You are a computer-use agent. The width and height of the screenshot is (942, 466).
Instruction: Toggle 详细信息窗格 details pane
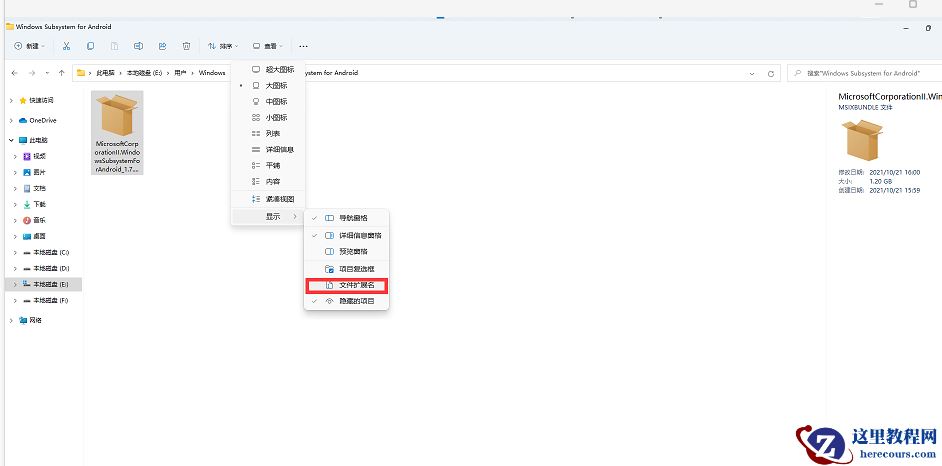[x=347, y=235]
